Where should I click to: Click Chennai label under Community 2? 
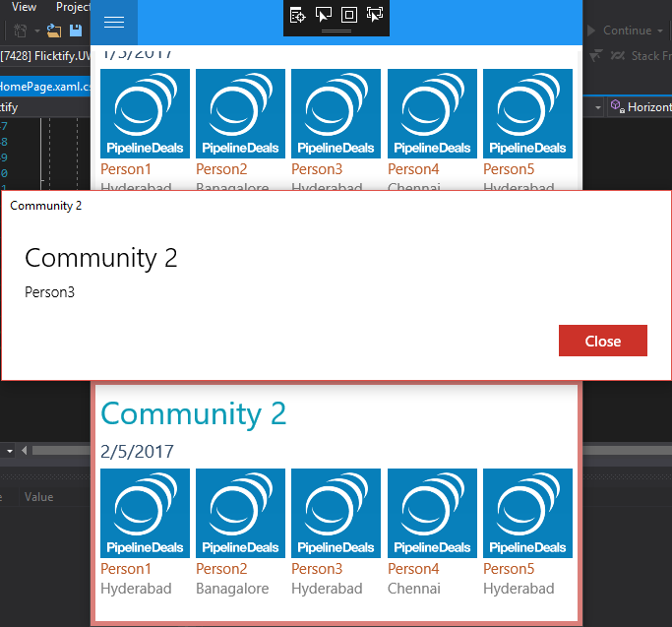click(x=413, y=589)
